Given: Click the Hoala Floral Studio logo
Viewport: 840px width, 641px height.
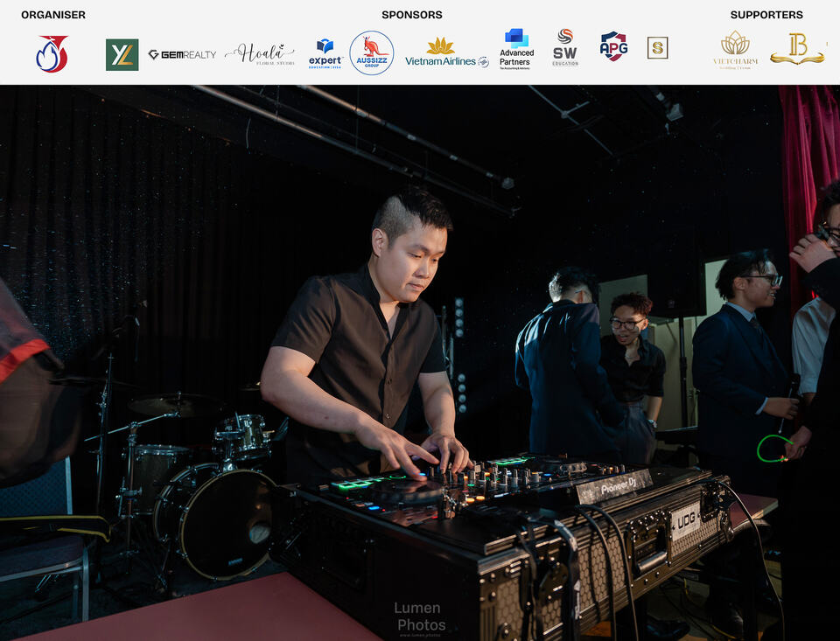Looking at the screenshot, I should 260,54.
